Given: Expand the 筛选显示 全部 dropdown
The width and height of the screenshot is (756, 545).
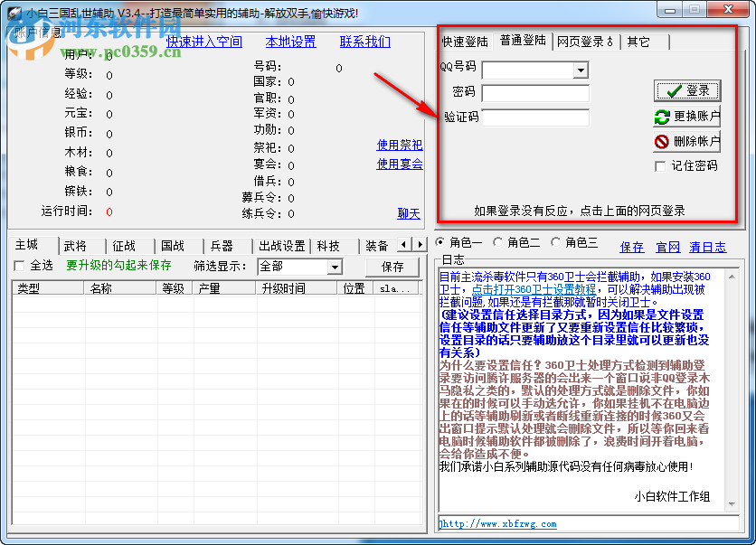Looking at the screenshot, I should (x=335, y=267).
